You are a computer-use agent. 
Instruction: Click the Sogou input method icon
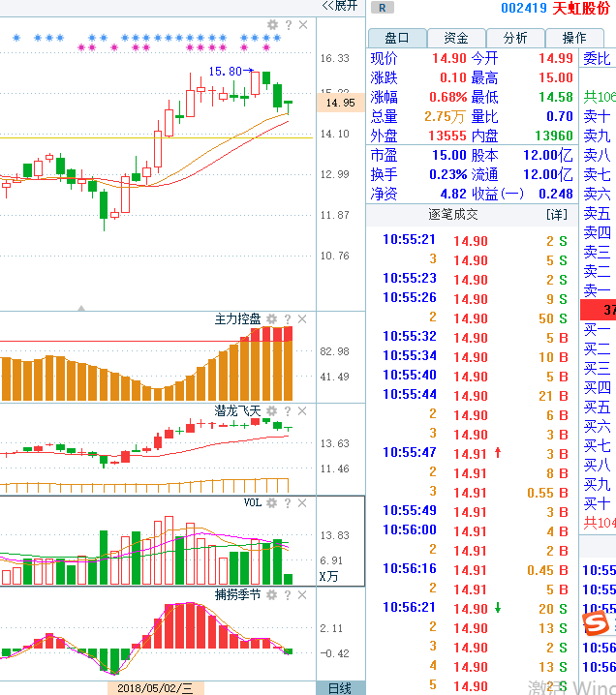point(596,622)
